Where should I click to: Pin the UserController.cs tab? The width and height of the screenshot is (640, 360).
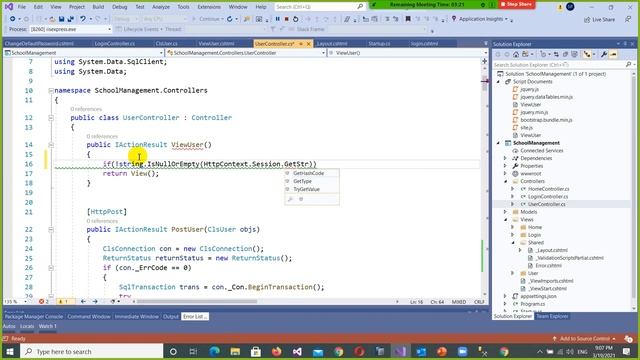[301, 44]
